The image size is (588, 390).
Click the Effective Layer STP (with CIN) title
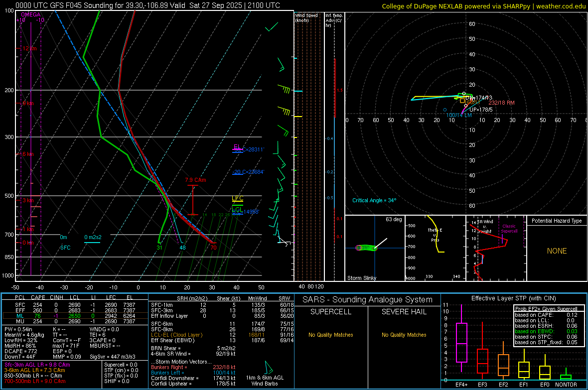click(x=513, y=298)
